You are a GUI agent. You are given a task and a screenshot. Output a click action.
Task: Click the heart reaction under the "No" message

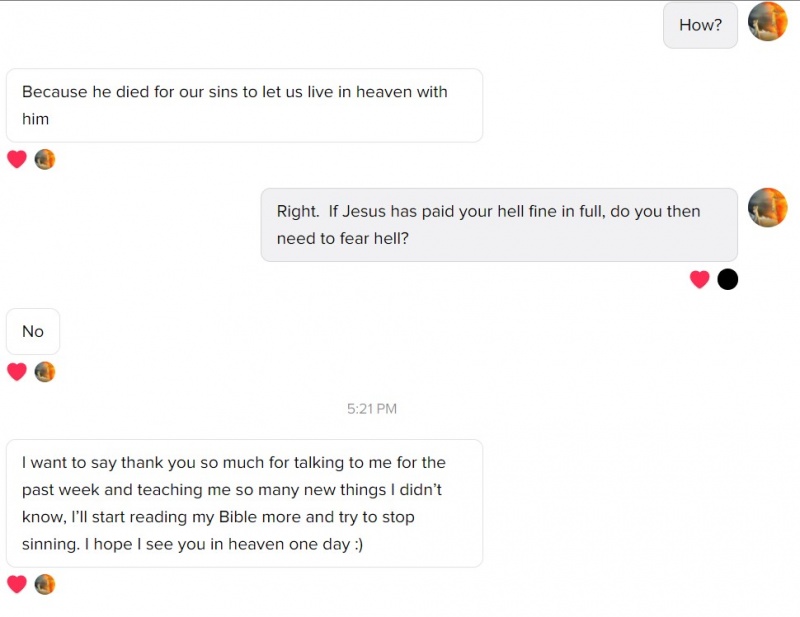(17, 372)
